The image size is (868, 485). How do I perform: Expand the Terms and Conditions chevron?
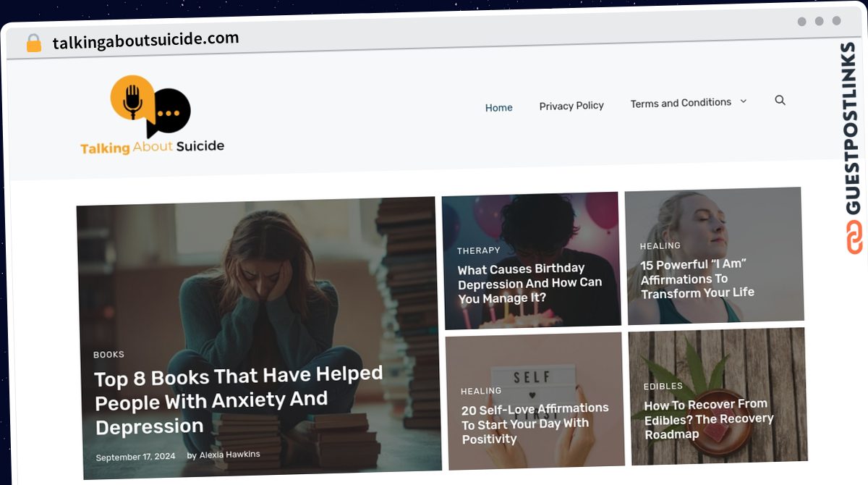(x=743, y=101)
